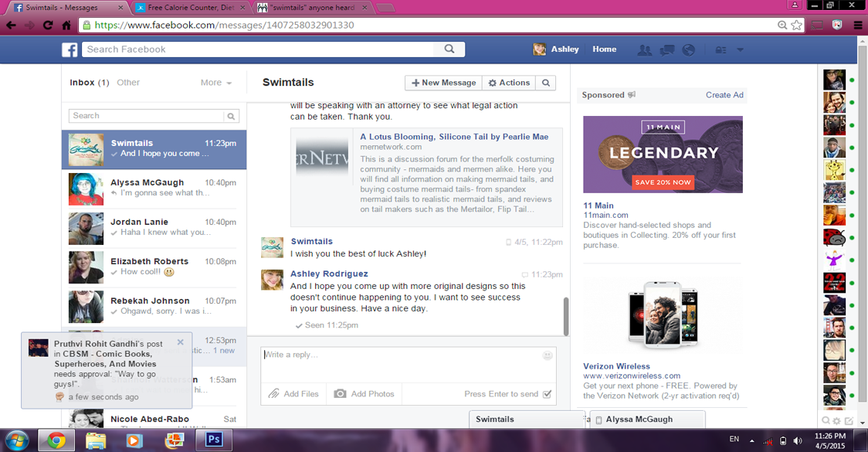This screenshot has height=452, width=868.
Task: Open the messages icon in top bar
Action: coord(667,49)
